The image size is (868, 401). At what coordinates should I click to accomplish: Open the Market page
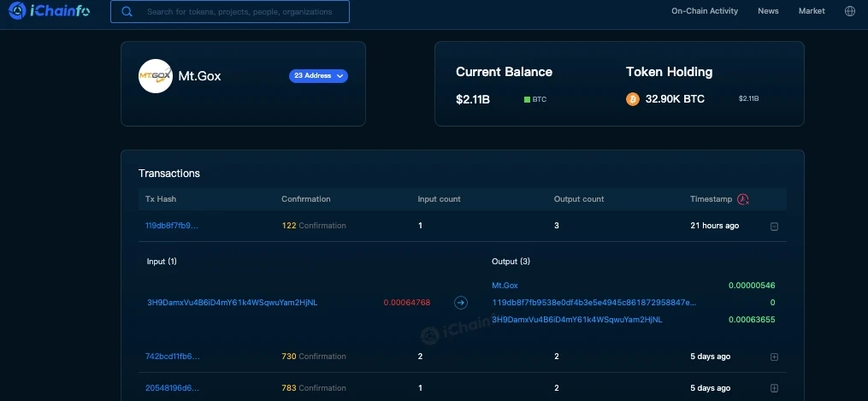click(812, 11)
